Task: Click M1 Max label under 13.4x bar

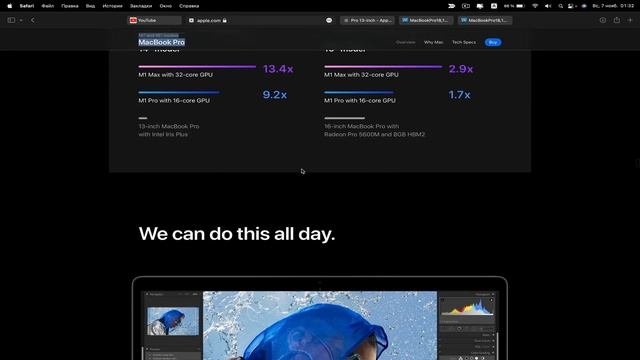Action: pos(176,75)
